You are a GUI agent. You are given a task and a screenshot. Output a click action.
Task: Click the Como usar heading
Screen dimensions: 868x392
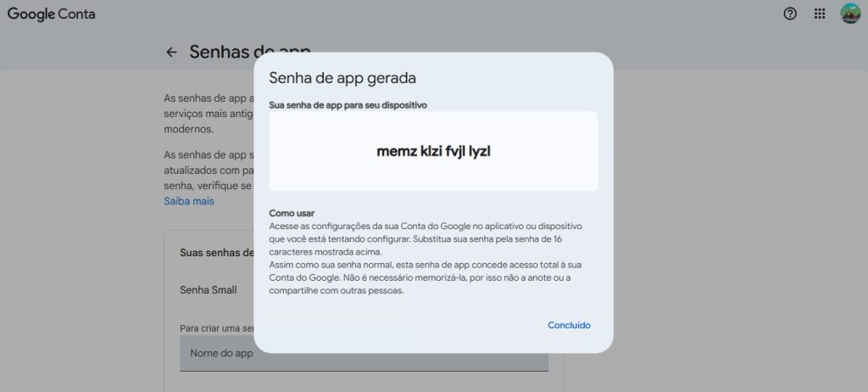pyautogui.click(x=292, y=212)
